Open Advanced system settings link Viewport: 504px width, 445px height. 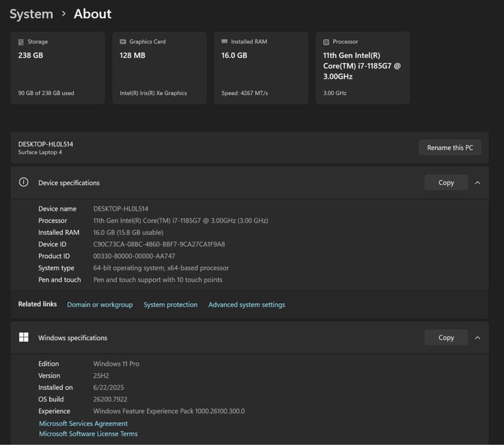247,305
